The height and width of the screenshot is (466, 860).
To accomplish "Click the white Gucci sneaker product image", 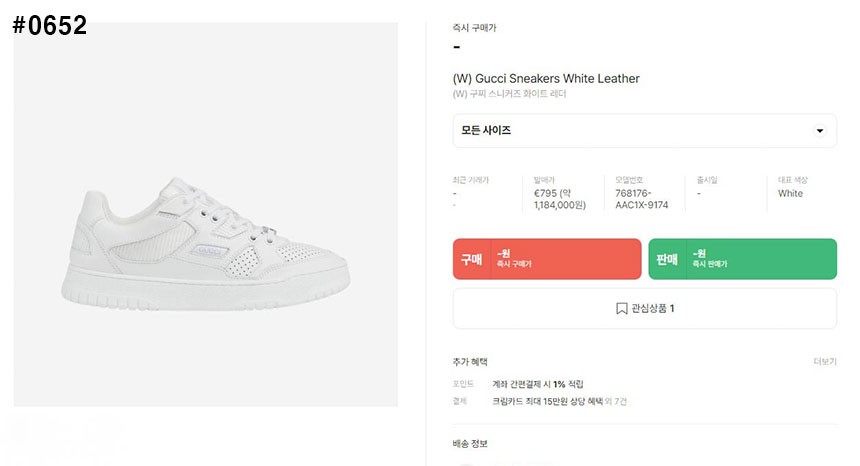I will [206, 245].
